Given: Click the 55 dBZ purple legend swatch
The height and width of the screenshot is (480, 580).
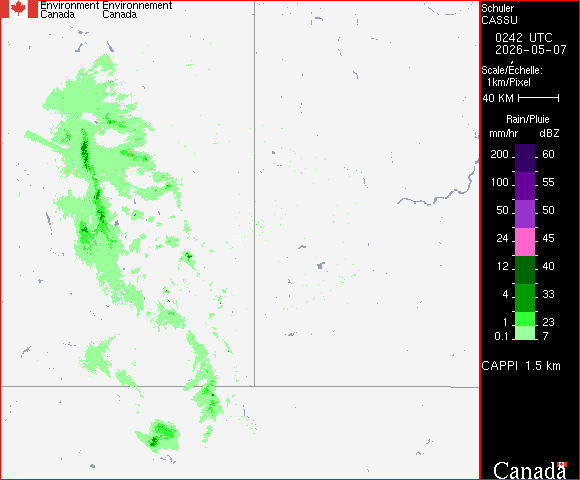Looking at the screenshot, I should pos(525,186).
